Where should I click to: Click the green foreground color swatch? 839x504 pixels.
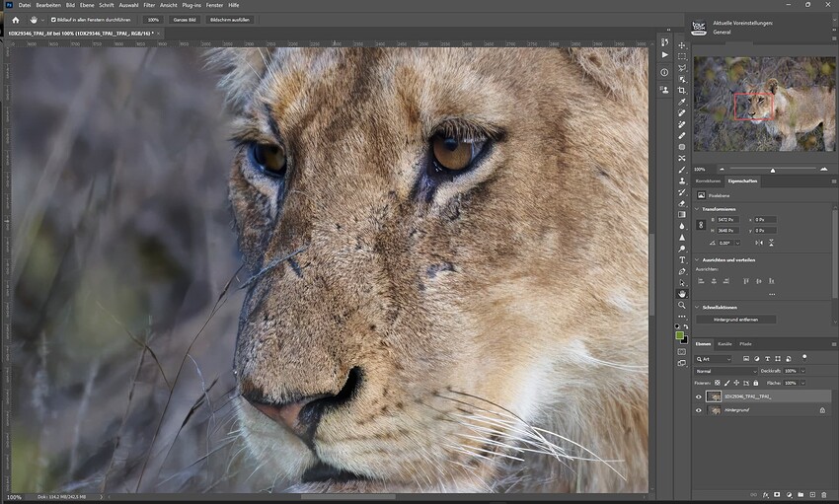679,335
